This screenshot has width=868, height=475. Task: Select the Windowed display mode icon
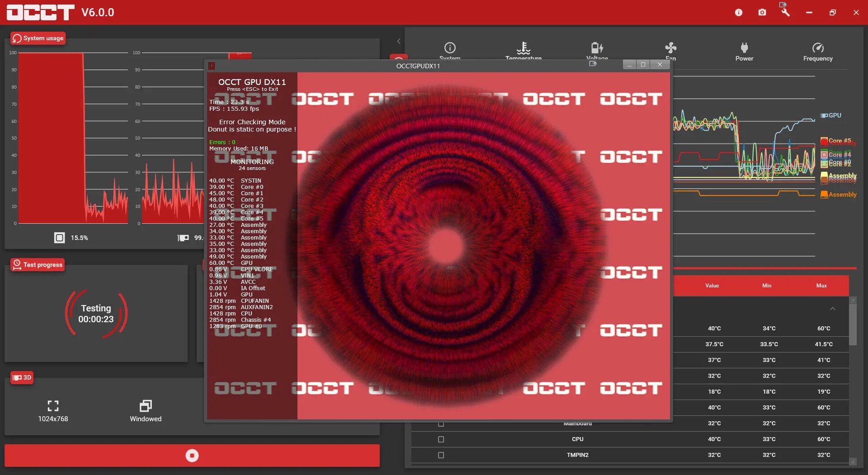146,405
